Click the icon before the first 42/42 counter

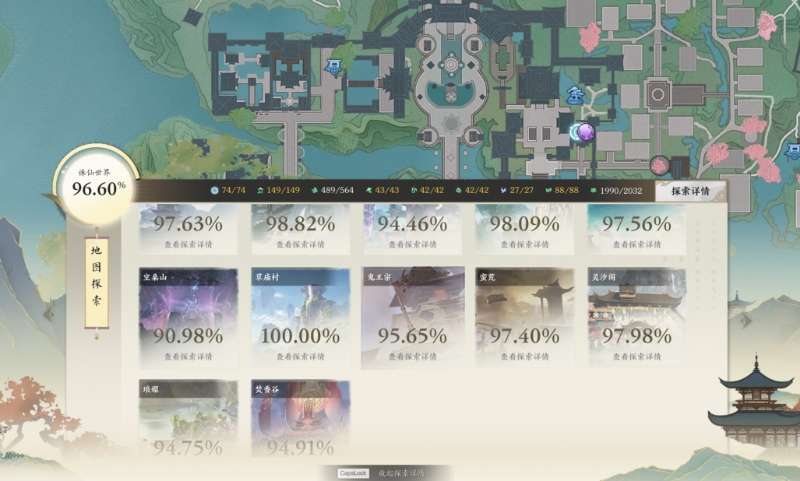pyautogui.click(x=414, y=190)
